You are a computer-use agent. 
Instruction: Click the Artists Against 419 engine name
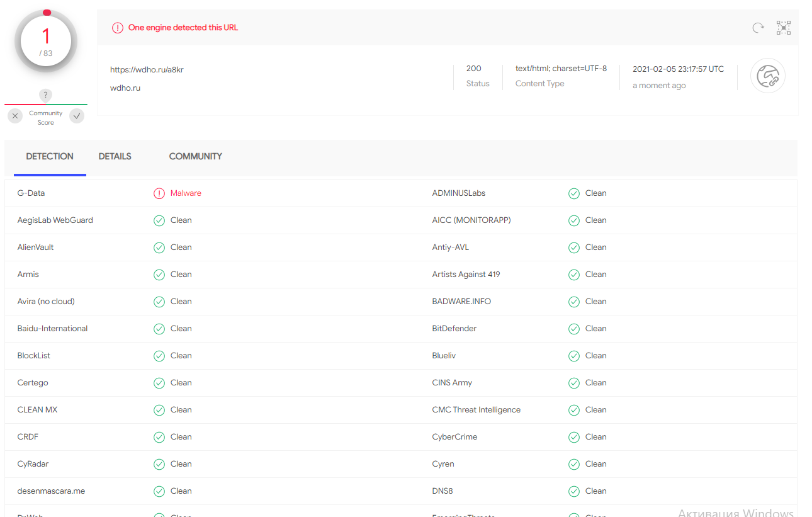[x=466, y=275]
